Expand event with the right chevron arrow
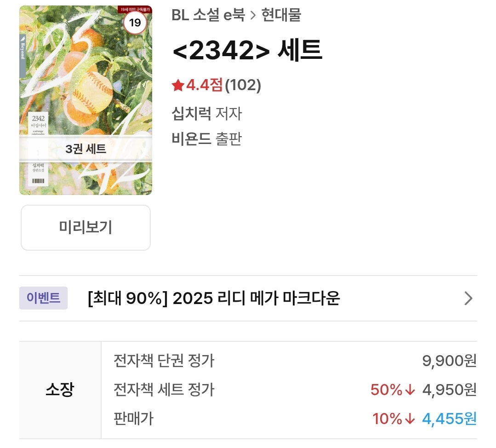 pos(468,298)
